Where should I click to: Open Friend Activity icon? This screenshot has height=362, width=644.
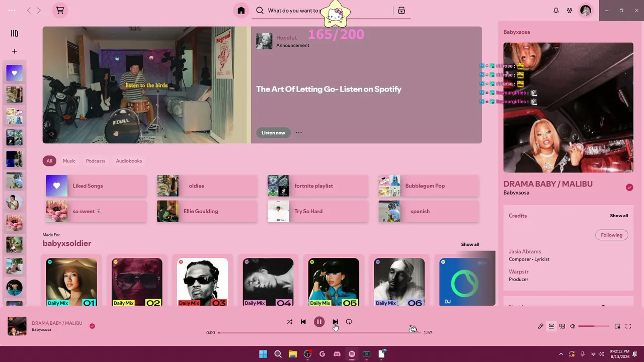pyautogui.click(x=570, y=11)
